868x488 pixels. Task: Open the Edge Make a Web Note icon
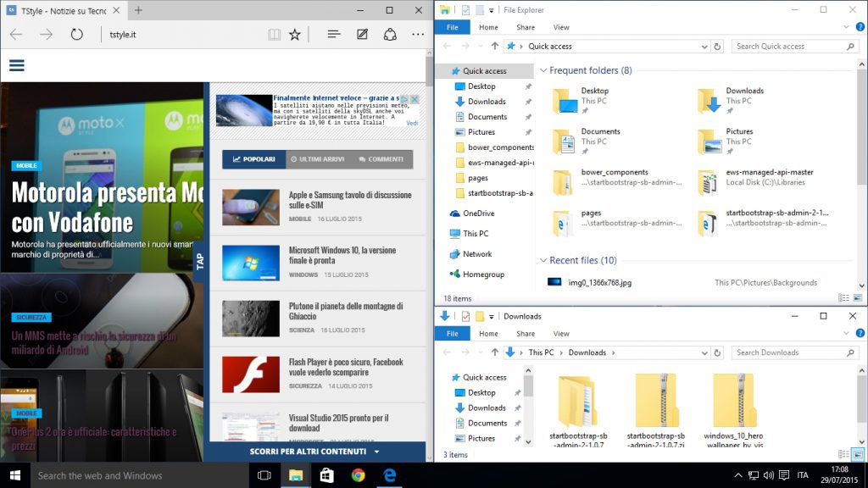tap(362, 34)
